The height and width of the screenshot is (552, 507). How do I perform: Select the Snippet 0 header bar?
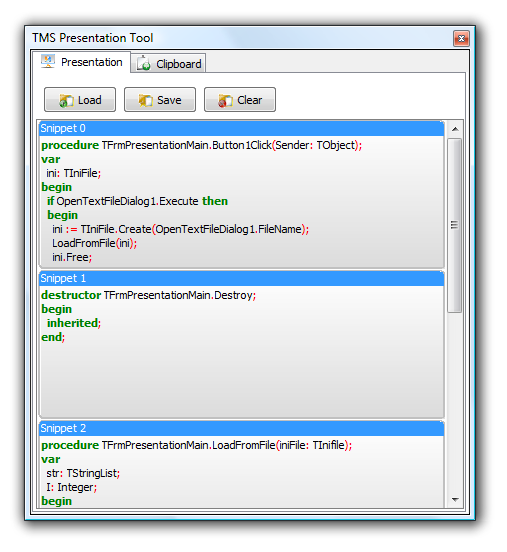pos(242,128)
